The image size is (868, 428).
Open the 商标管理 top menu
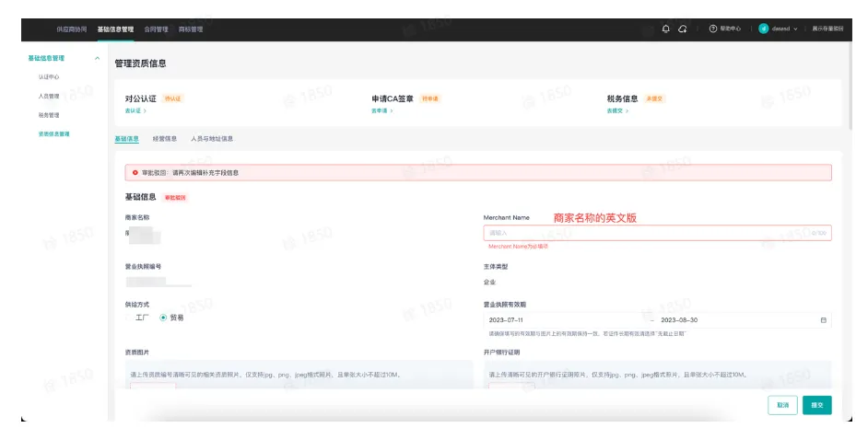191,29
